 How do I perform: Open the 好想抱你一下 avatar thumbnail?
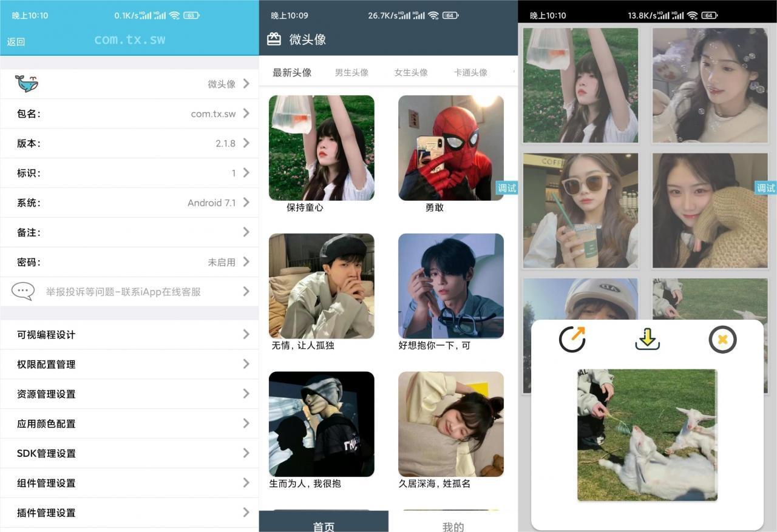(451, 286)
